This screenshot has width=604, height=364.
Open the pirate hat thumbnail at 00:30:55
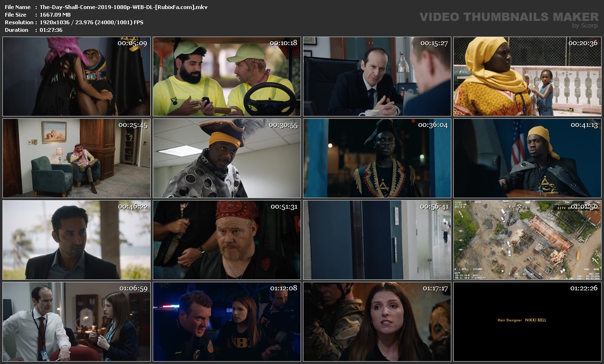tap(227, 158)
